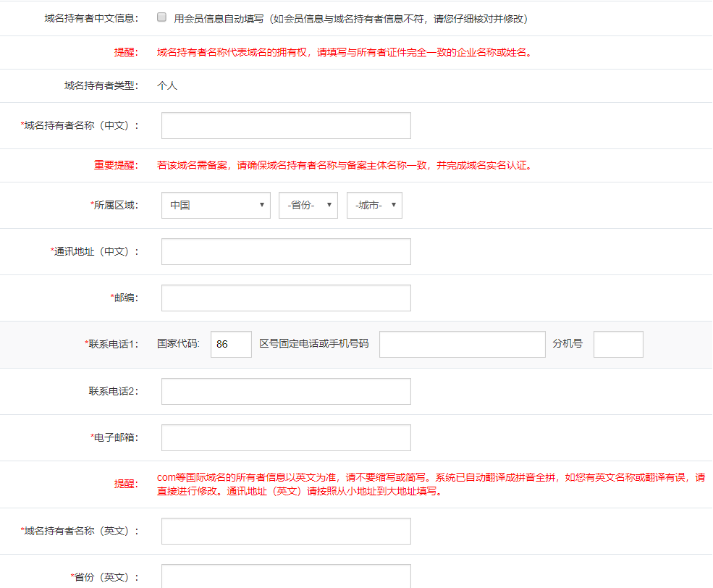Screen dimensions: 713x588
Task: Click the 个人 holder type text
Action: point(167,85)
